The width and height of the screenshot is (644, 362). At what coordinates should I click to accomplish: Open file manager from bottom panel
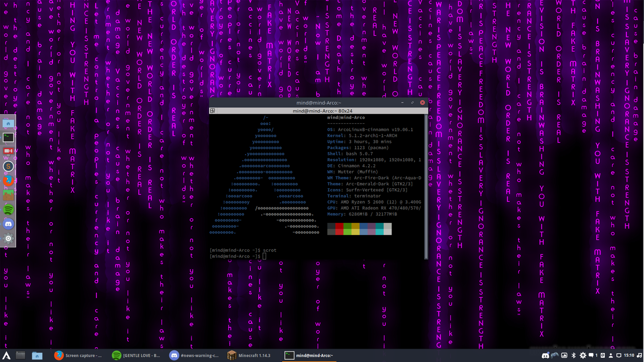point(37,355)
